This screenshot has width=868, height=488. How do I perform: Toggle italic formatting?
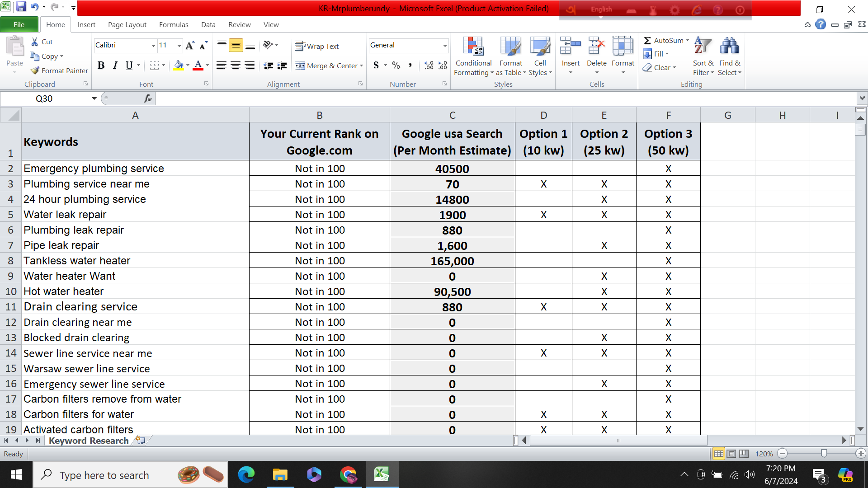[115, 66]
